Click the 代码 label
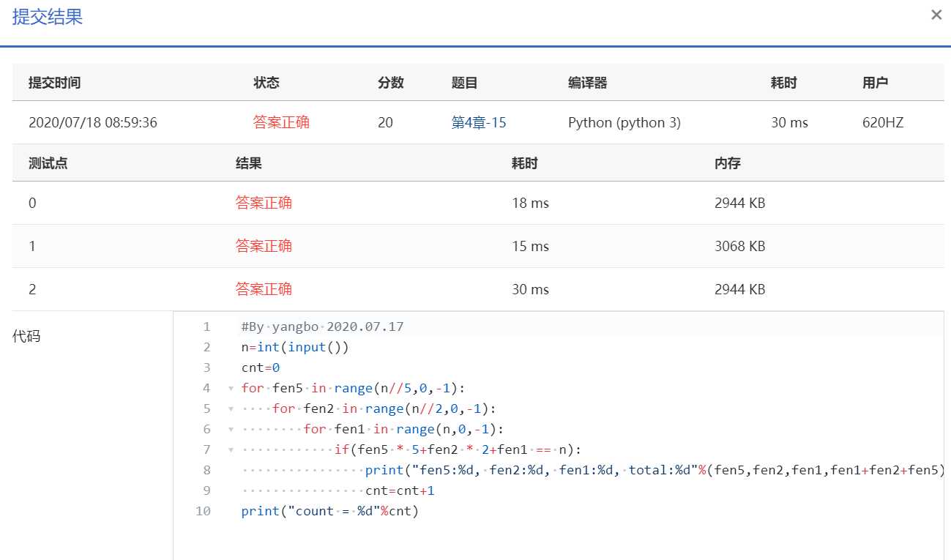Viewport: 951px width, 560px height. (x=26, y=337)
